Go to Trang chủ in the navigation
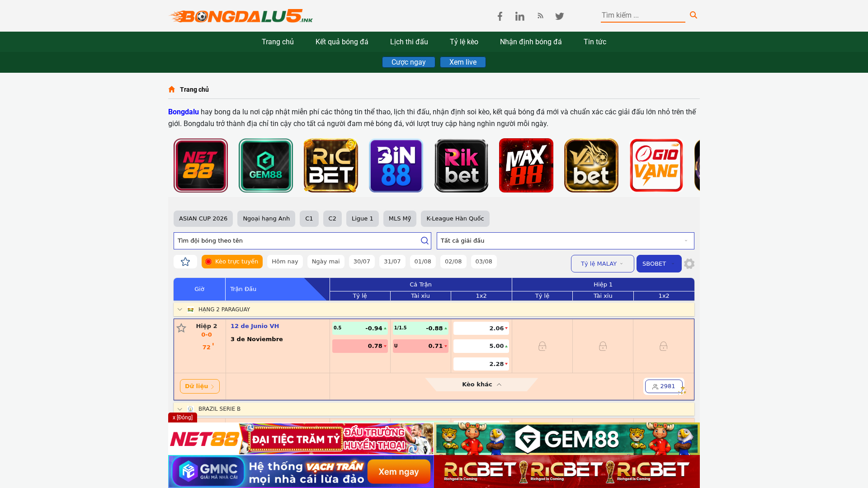Viewport: 868px width, 488px height. [278, 42]
